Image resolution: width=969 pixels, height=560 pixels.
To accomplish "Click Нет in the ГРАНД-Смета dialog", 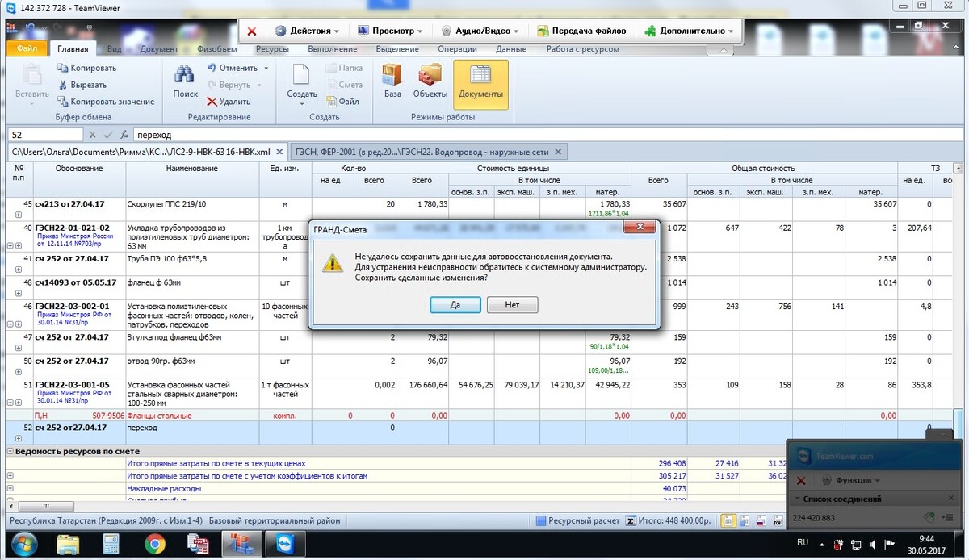I will pos(512,305).
